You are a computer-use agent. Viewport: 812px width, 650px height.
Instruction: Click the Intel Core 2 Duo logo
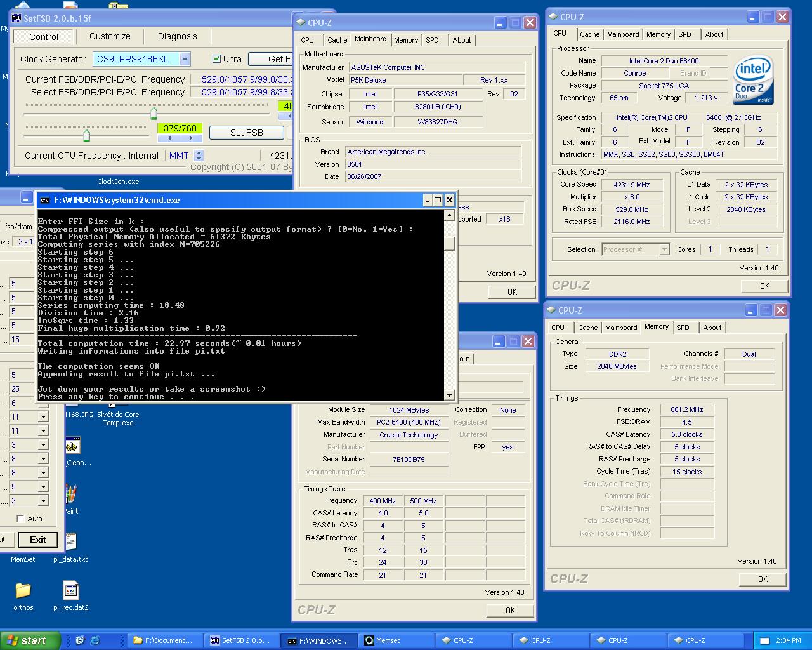[754, 81]
